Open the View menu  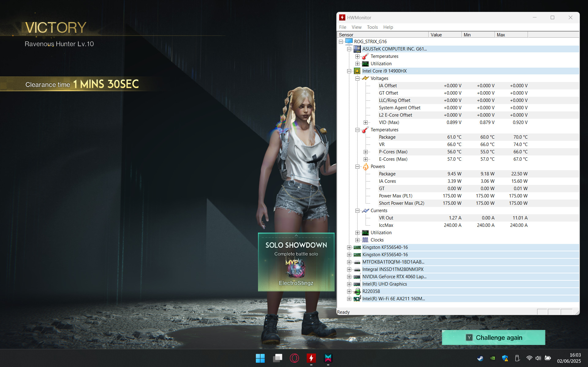point(356,27)
